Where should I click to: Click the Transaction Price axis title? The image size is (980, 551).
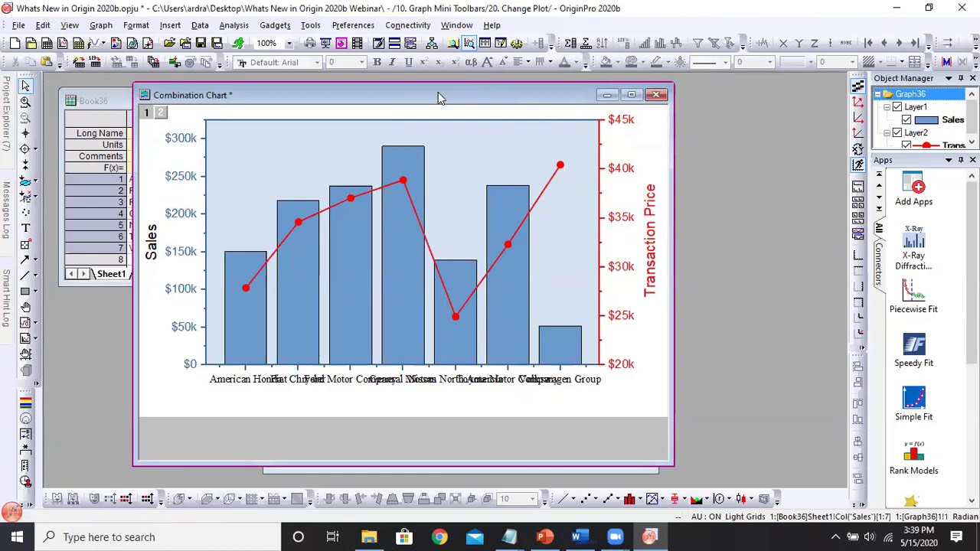click(x=650, y=240)
